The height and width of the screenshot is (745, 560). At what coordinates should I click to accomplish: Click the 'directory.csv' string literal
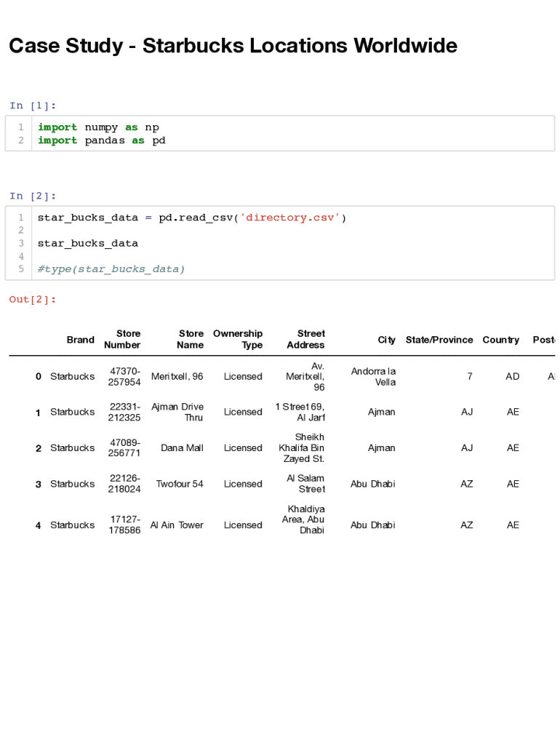tap(289, 218)
